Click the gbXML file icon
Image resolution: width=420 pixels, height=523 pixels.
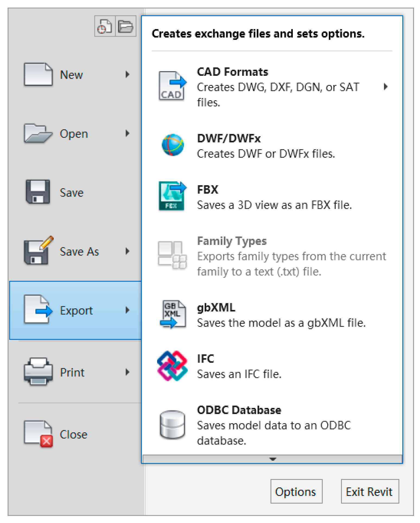(x=173, y=314)
